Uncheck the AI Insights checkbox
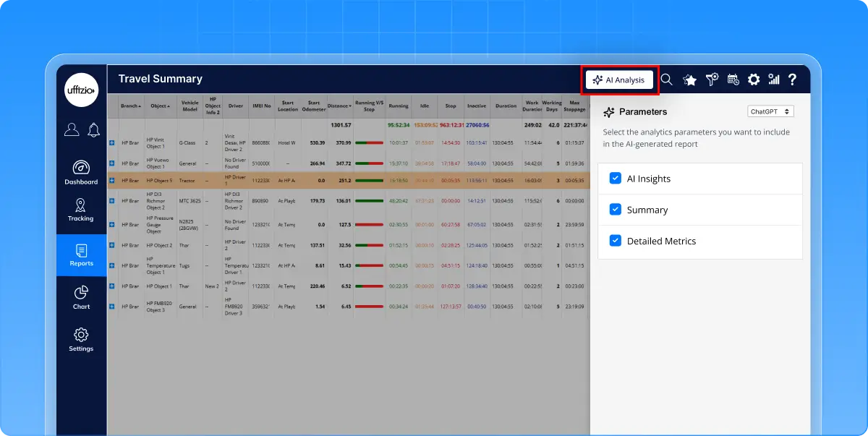Viewport: 868px width, 436px height. pyautogui.click(x=616, y=179)
